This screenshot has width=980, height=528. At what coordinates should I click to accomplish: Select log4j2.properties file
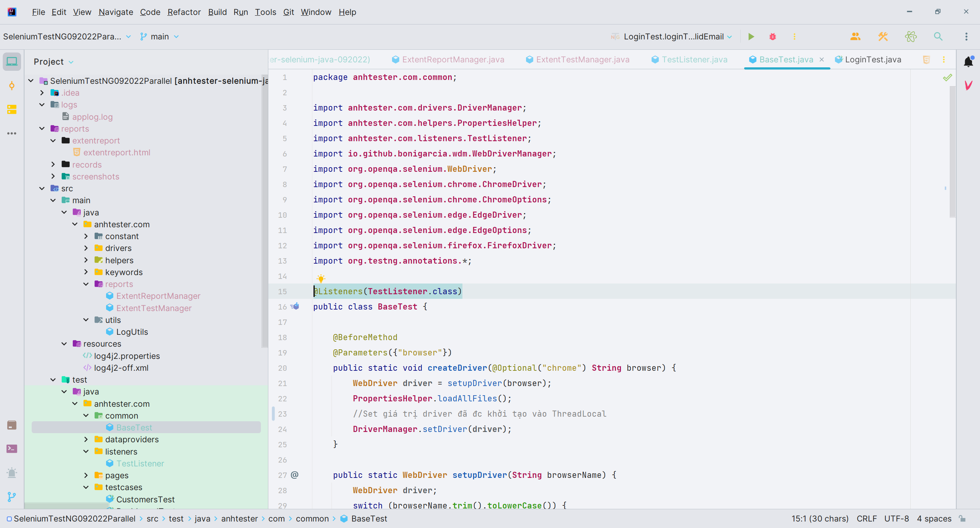coord(127,356)
